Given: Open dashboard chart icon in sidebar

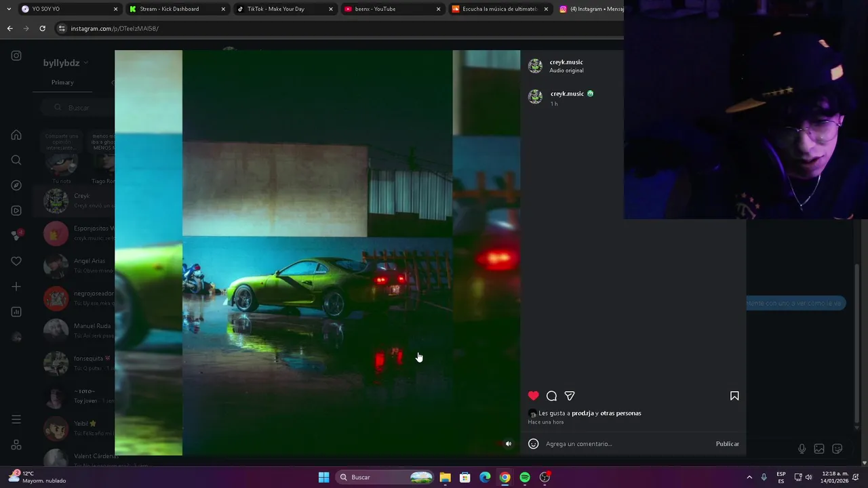Looking at the screenshot, I should pos(16,312).
